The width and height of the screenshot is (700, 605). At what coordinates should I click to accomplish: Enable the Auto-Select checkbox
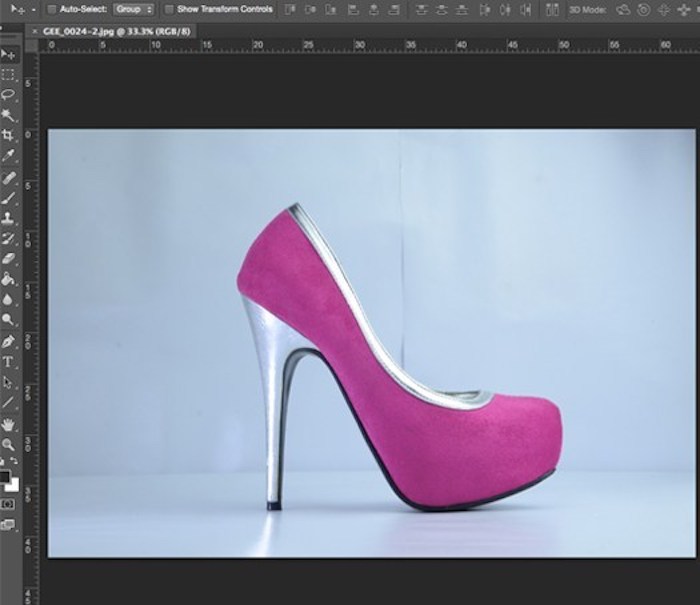click(52, 9)
